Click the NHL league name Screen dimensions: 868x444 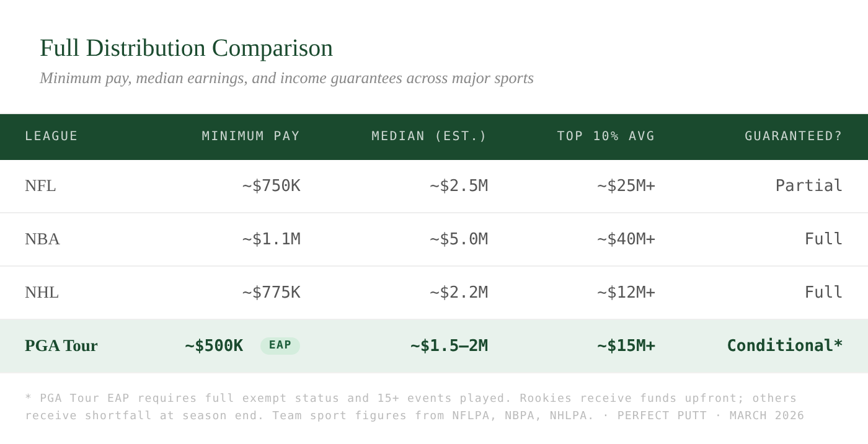42,293
